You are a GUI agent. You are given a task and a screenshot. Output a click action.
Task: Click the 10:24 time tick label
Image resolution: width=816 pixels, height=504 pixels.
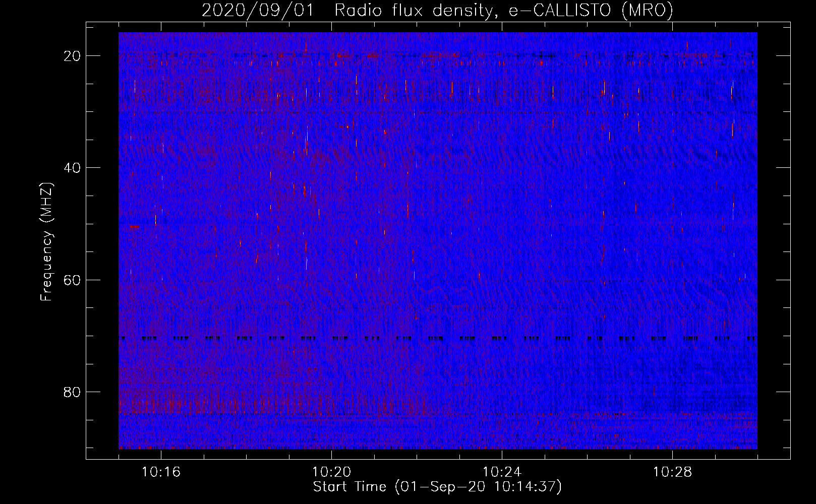click(502, 472)
